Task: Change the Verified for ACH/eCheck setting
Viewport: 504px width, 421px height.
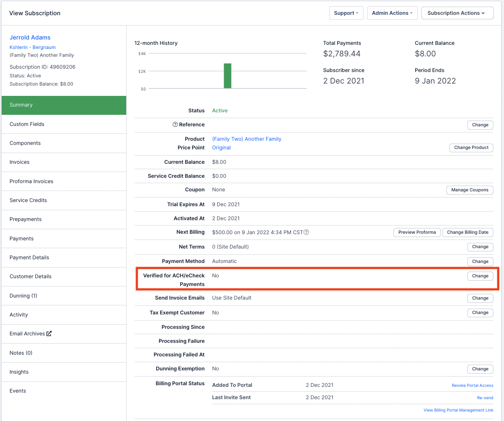Action: point(480,276)
